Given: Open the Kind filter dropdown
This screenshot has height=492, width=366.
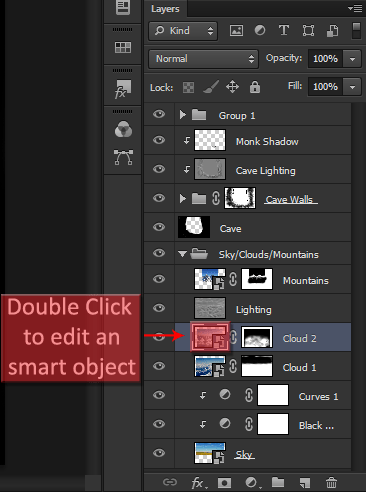Looking at the screenshot, I should (x=183, y=31).
